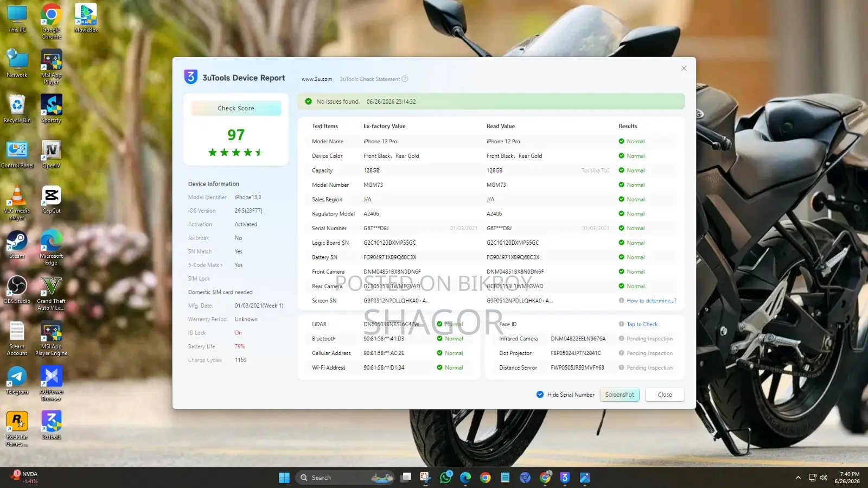Open the MovieBox desktop shortcut
The image size is (868, 488).
tap(86, 19)
